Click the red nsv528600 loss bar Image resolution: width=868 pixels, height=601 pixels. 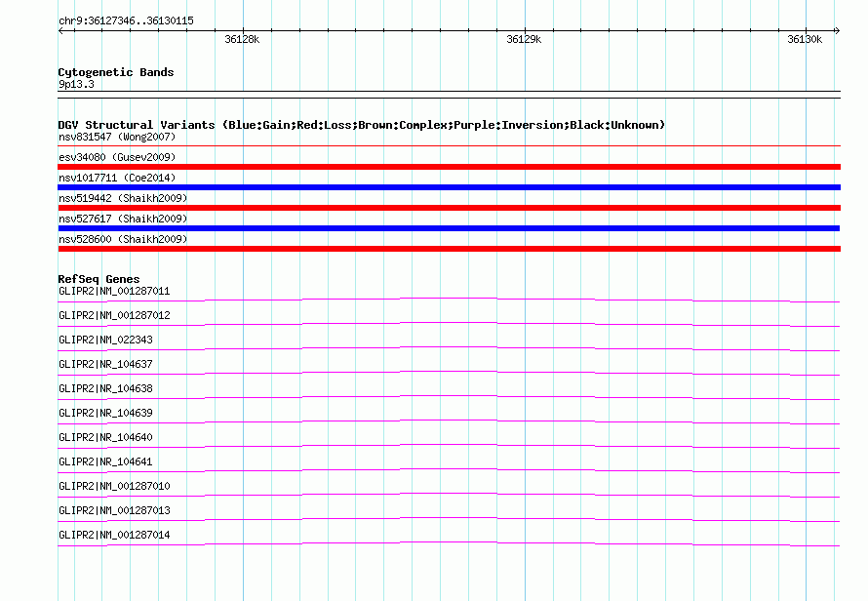[x=449, y=249]
